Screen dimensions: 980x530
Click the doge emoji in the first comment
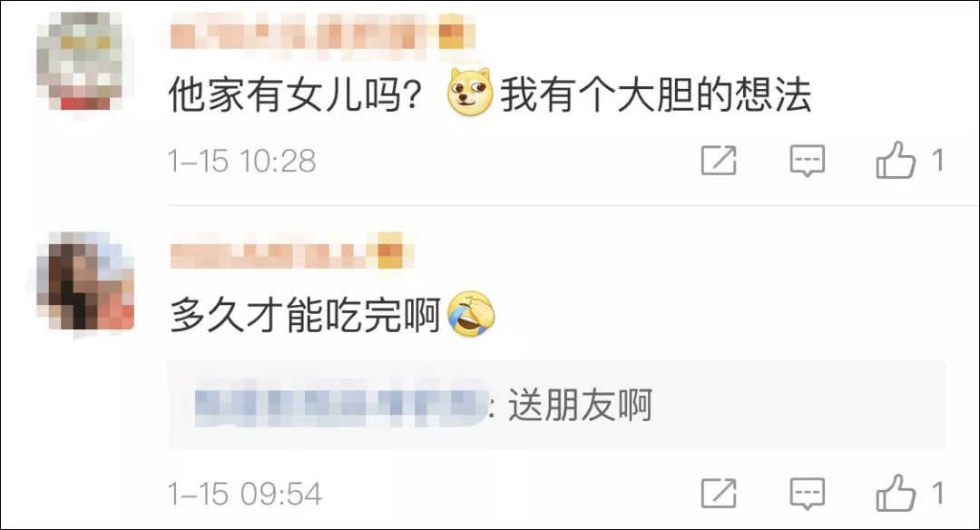pyautogui.click(x=470, y=93)
